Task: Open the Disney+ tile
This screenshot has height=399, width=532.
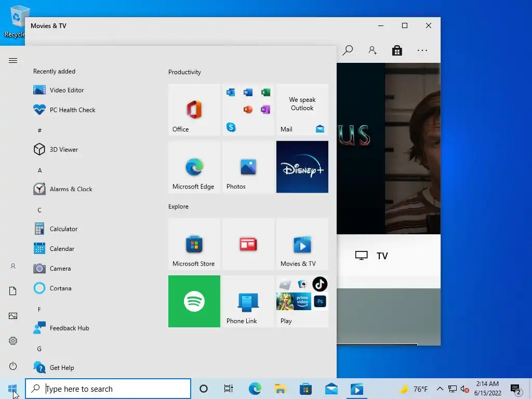Action: pyautogui.click(x=302, y=167)
